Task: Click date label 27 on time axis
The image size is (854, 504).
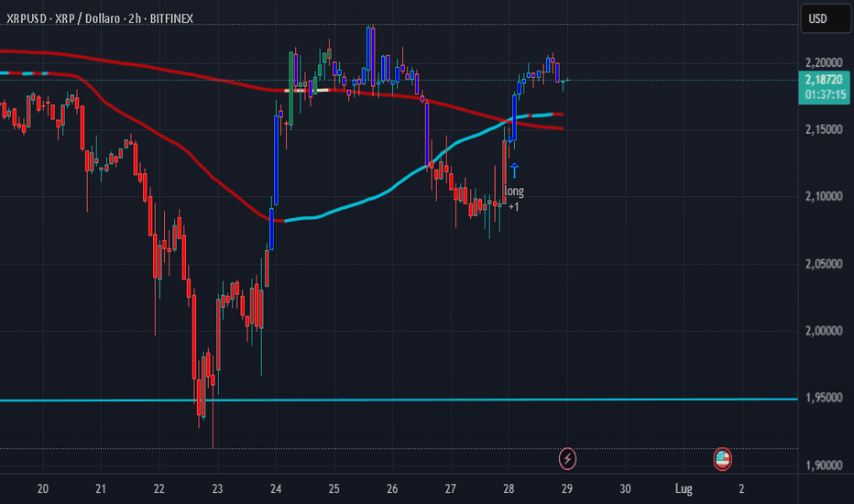Action: (451, 488)
